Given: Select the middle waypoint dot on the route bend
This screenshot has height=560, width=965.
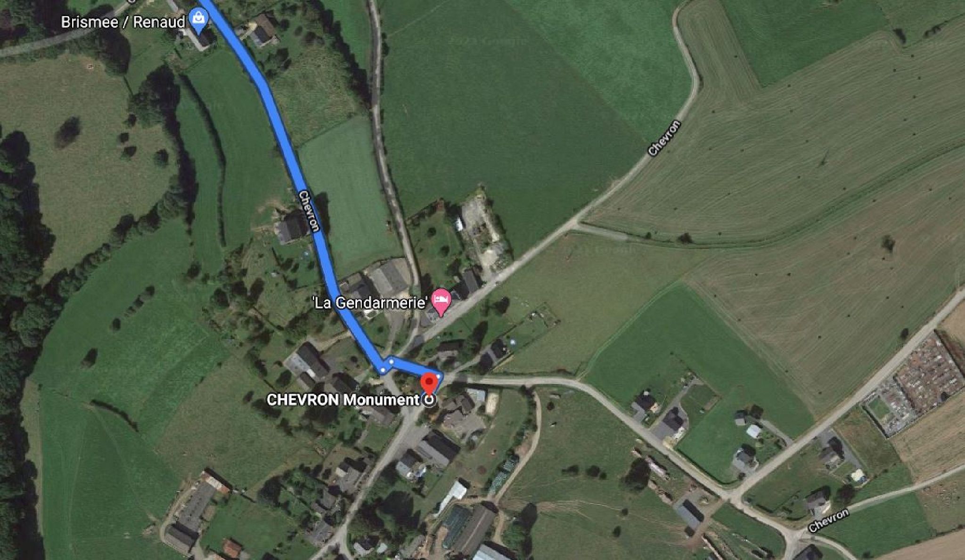Looking at the screenshot, I should [x=391, y=360].
